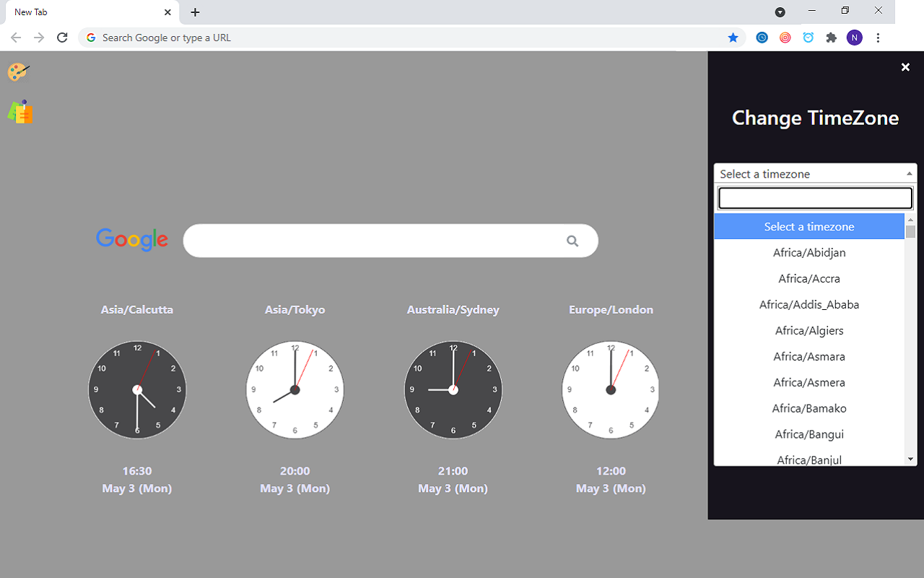Reload the page using the refresh icon
This screenshot has height=578, width=924.
[62, 37]
